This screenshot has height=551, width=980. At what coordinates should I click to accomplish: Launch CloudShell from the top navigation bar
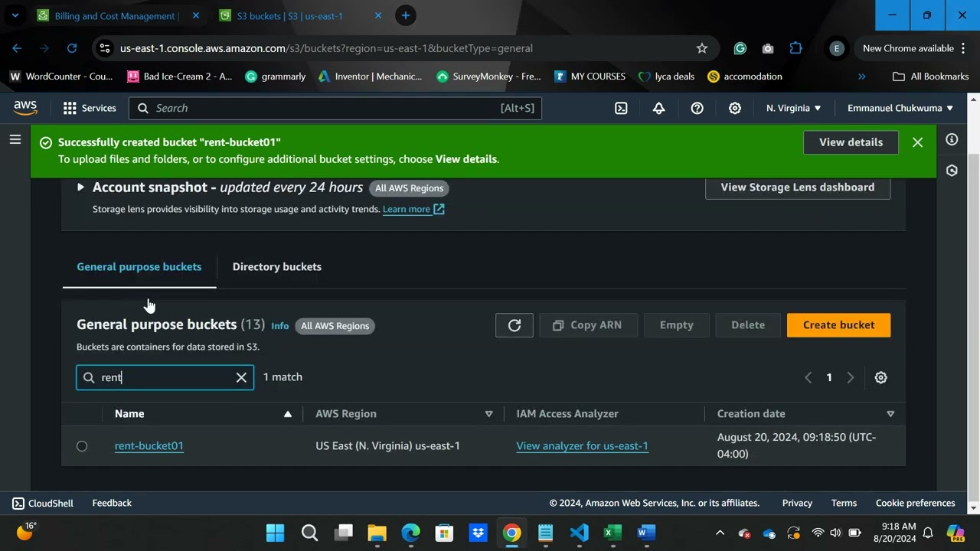(621, 108)
